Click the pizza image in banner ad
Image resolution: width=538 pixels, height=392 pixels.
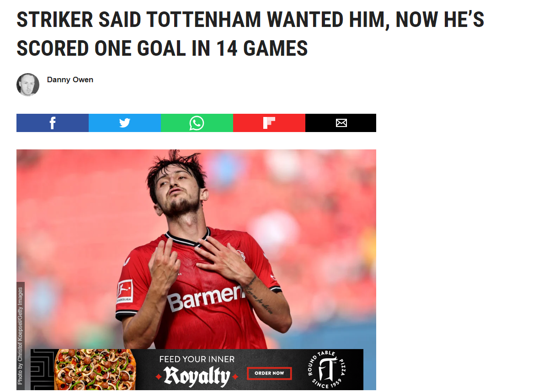95,370
